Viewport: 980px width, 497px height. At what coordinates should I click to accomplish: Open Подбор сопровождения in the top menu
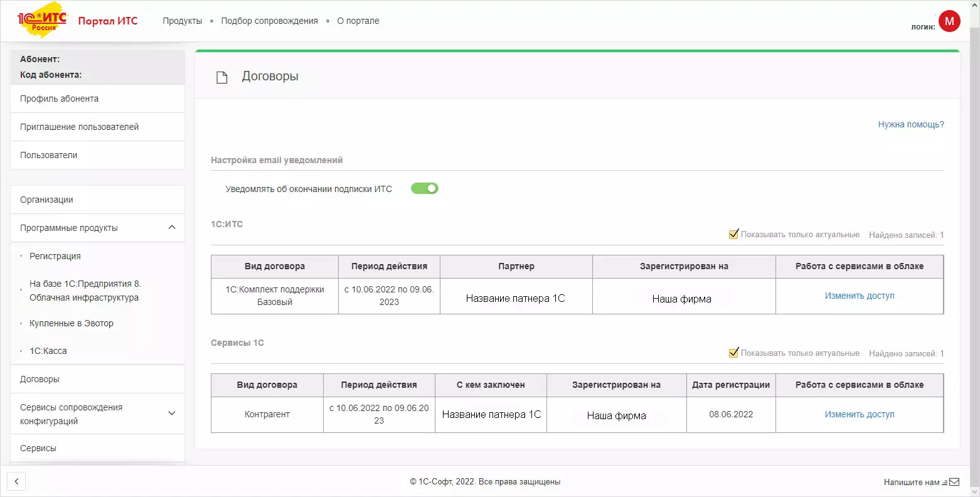269,21
